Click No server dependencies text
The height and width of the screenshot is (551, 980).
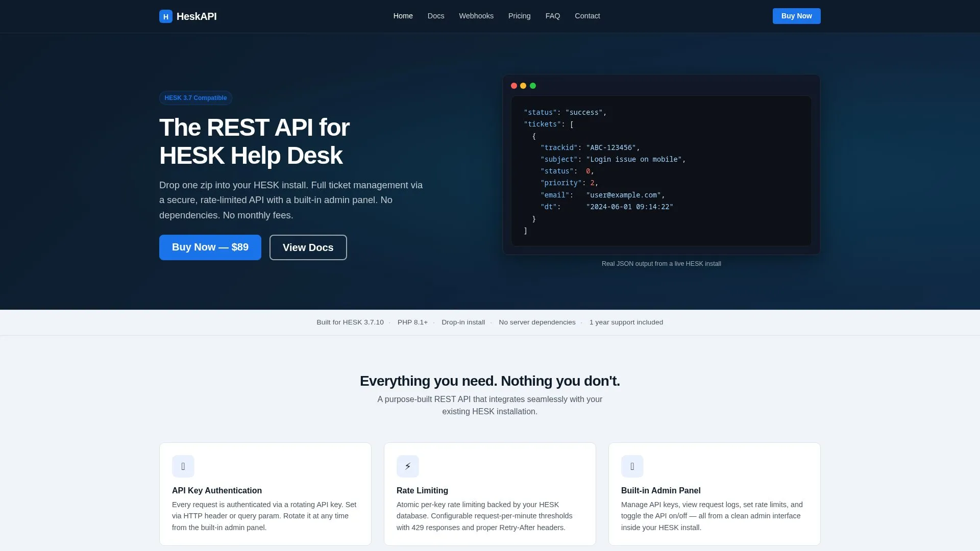point(537,322)
